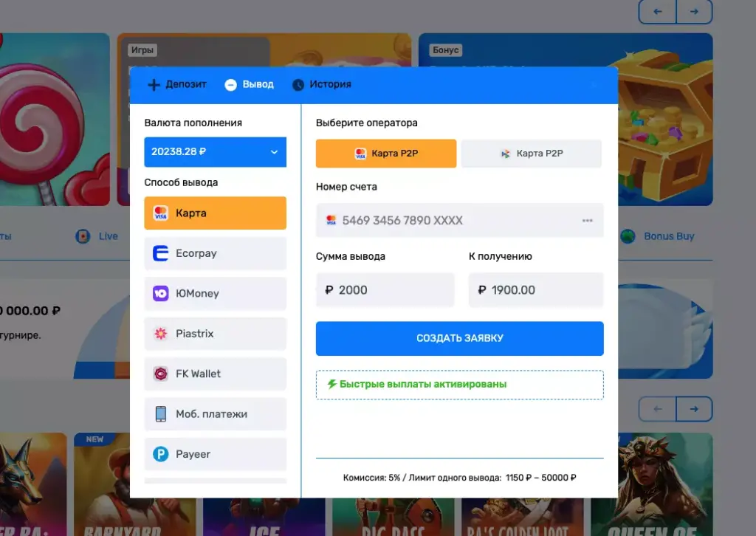Viewport: 756px width, 536px height.
Task: Click the Номер счета card number field
Action: pos(450,221)
